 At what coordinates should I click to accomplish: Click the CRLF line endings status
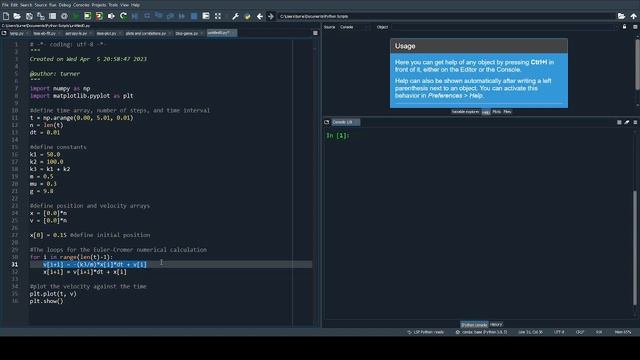point(580,332)
